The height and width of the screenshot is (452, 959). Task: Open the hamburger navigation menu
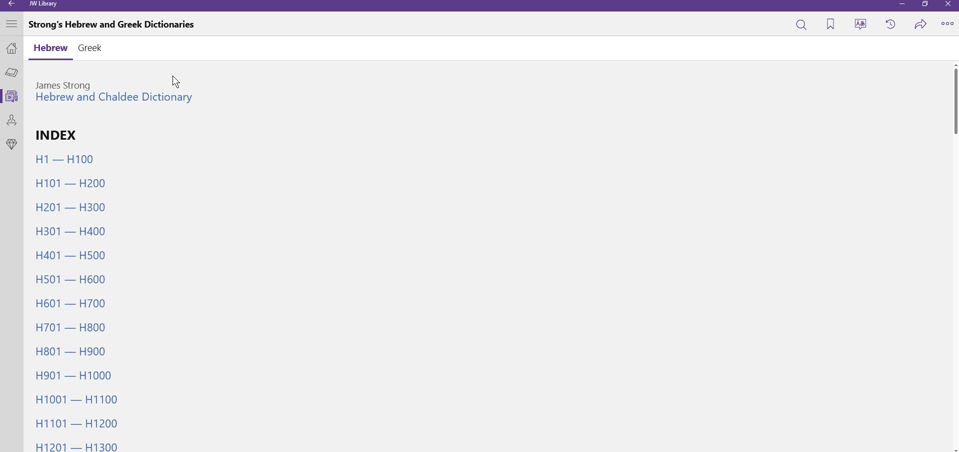point(11,24)
